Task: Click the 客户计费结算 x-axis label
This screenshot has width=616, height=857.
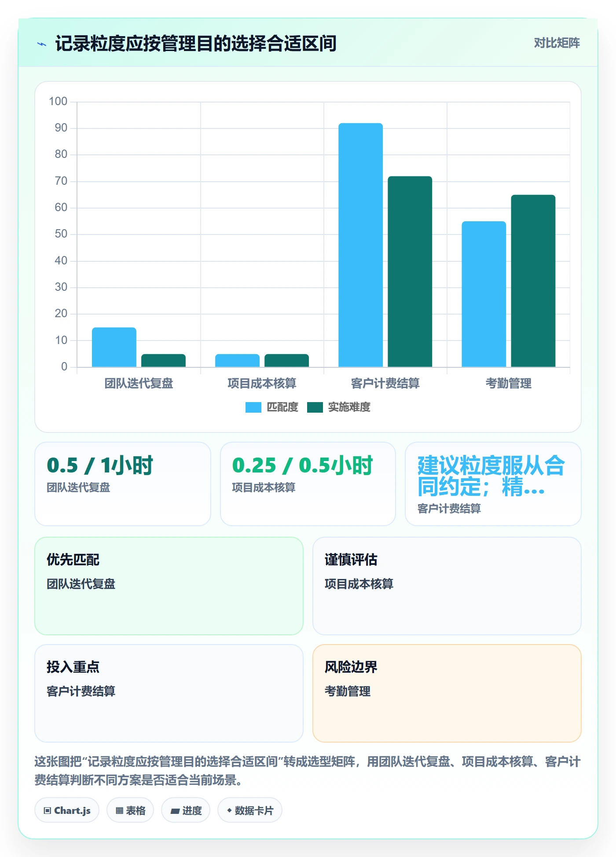Action: click(x=385, y=384)
